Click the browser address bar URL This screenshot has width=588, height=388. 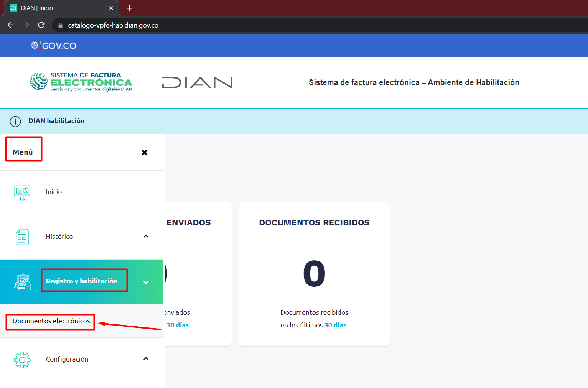click(113, 25)
